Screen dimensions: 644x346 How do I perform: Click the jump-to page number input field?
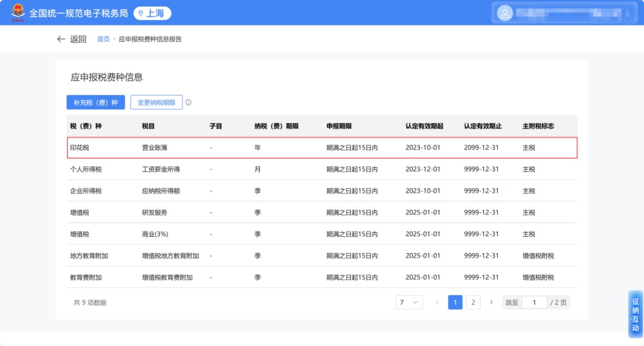pos(534,302)
